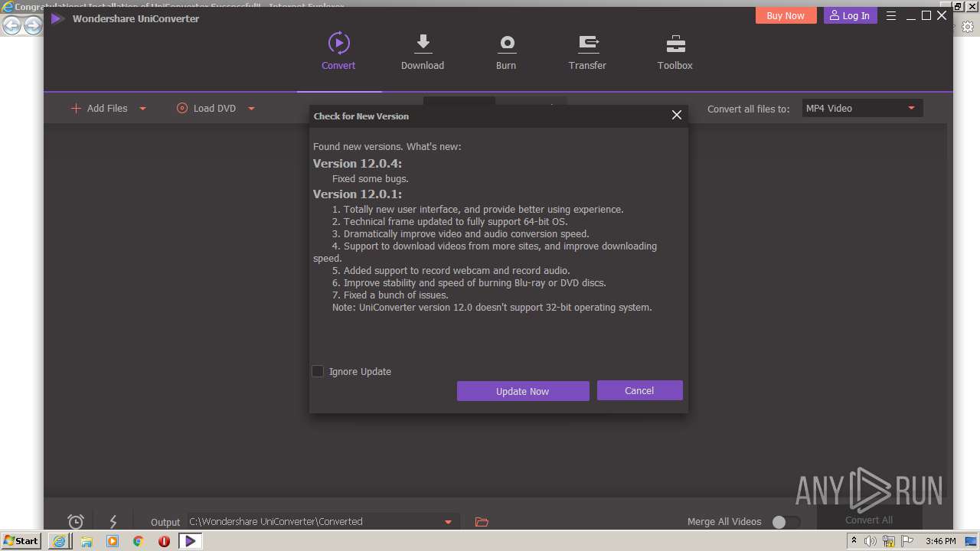Screen dimensions: 980x551
Task: Click the network tray icon
Action: (x=889, y=541)
